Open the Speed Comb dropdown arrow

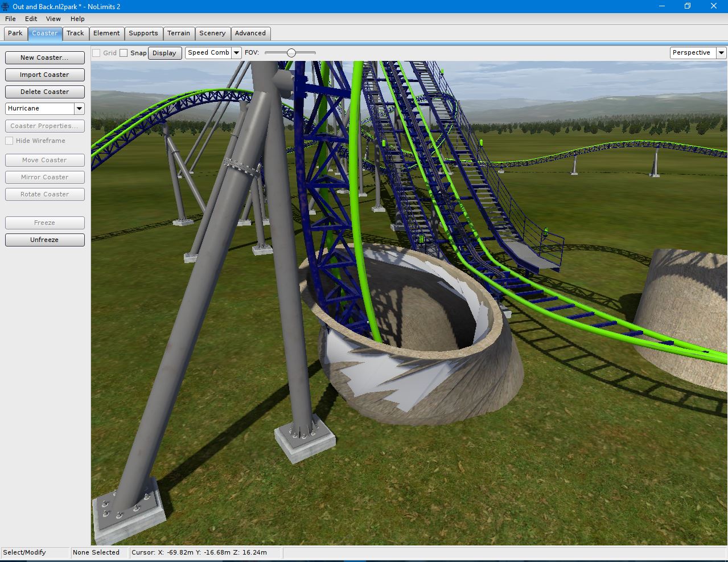(236, 52)
